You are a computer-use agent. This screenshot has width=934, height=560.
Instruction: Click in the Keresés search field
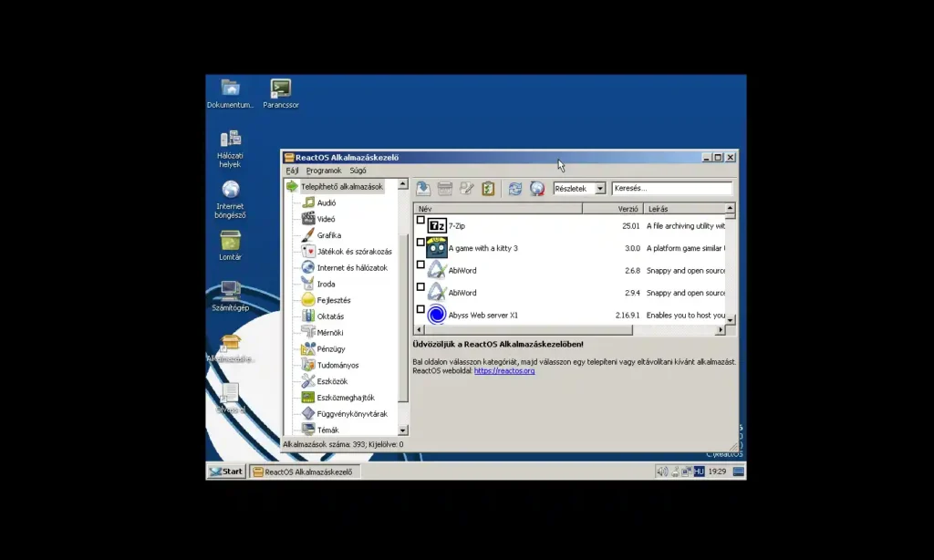672,188
